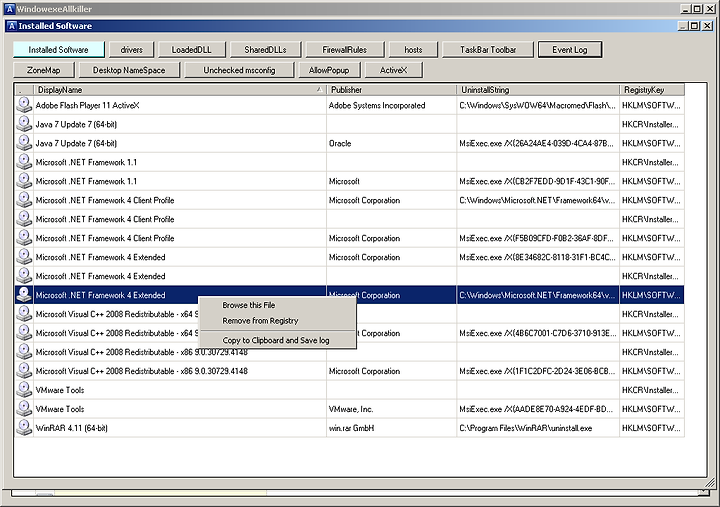The image size is (720, 507).
Task: Select Copy to Clipboard and Save log
Action: coord(276,340)
